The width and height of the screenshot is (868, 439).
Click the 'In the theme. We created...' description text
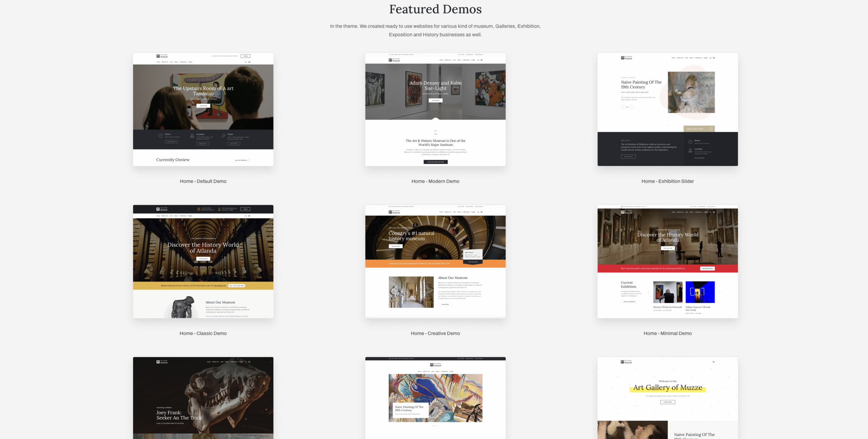[x=435, y=31]
